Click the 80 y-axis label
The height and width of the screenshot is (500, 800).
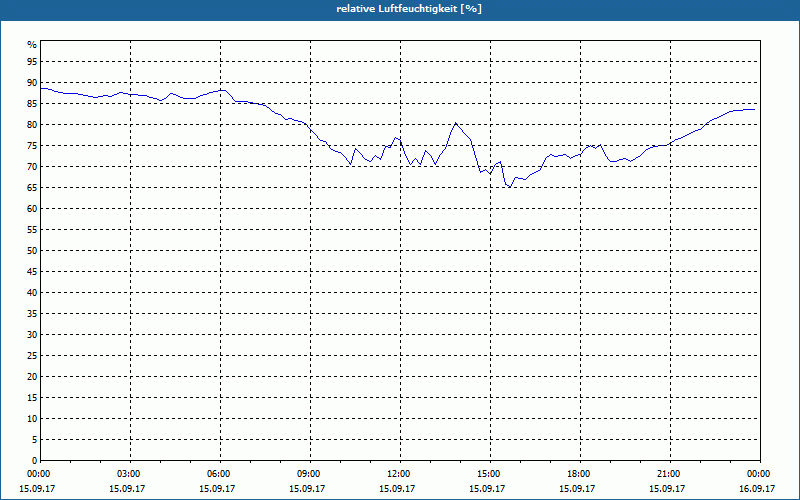click(32, 124)
